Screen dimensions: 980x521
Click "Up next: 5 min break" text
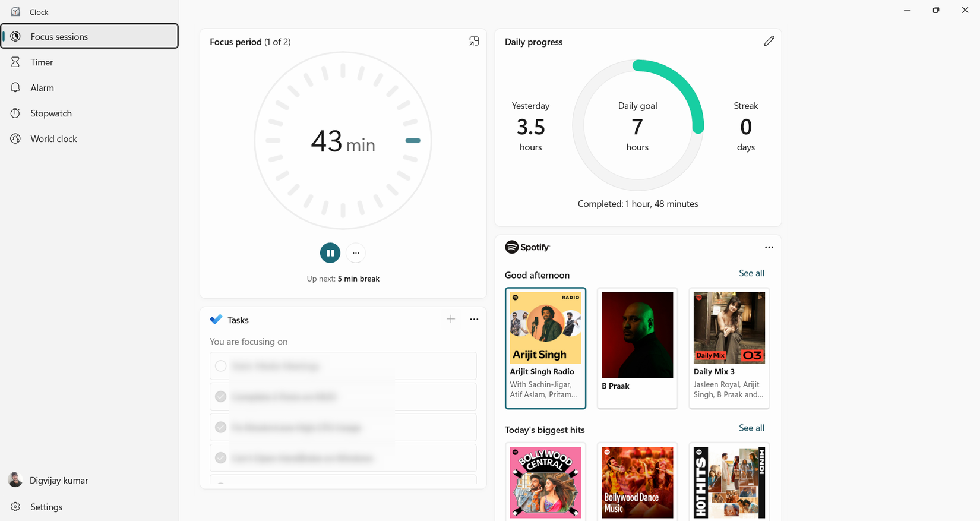(x=343, y=279)
